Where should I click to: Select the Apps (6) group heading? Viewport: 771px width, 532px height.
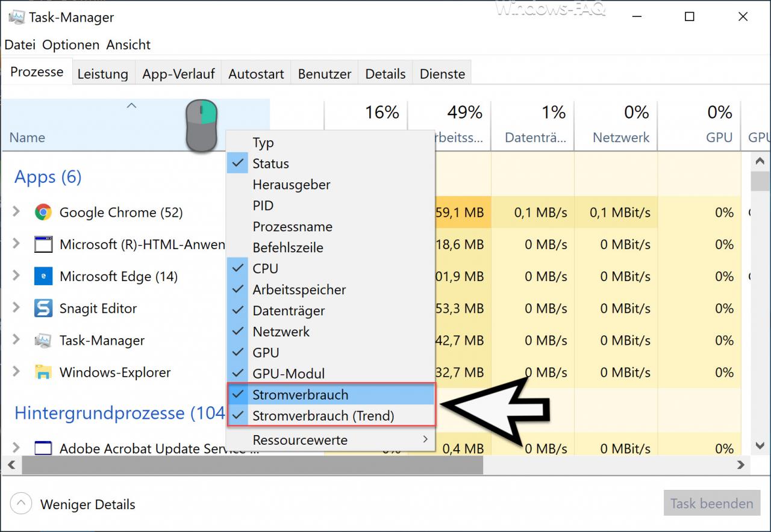point(48,177)
